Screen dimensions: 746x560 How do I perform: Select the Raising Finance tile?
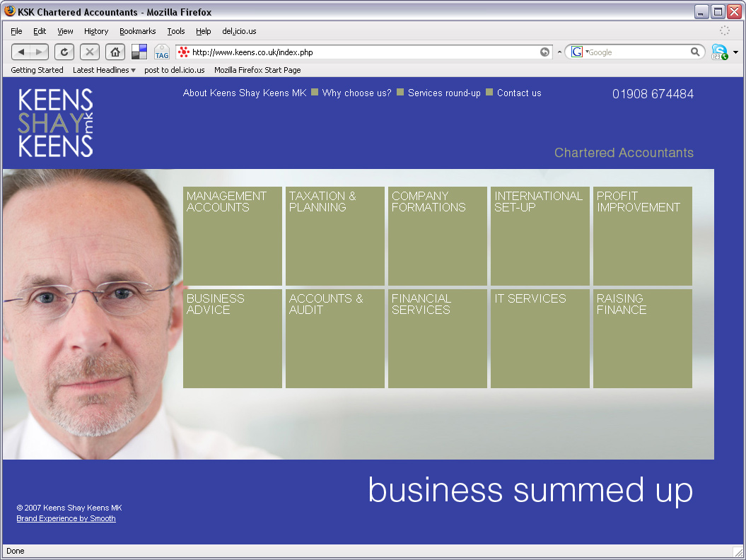642,338
